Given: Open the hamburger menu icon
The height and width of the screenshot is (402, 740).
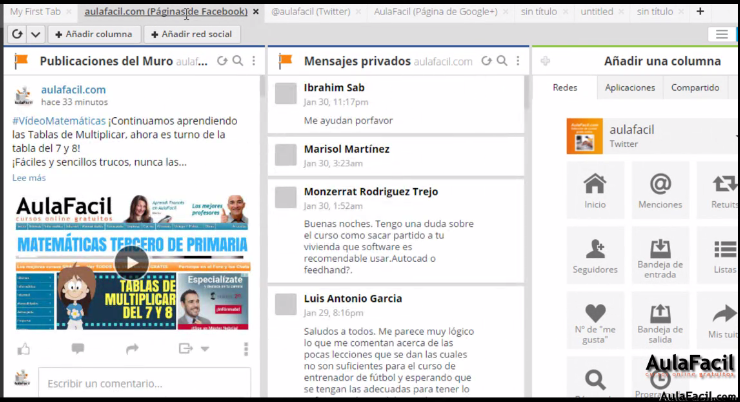Looking at the screenshot, I should (722, 34).
